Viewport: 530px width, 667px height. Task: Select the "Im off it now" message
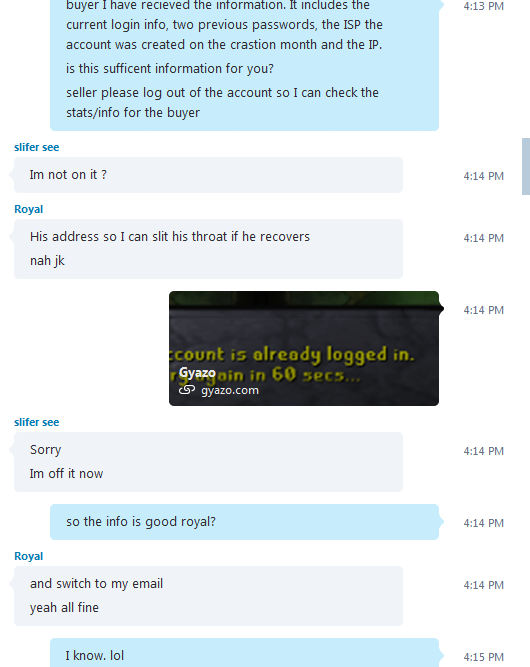[66, 474]
